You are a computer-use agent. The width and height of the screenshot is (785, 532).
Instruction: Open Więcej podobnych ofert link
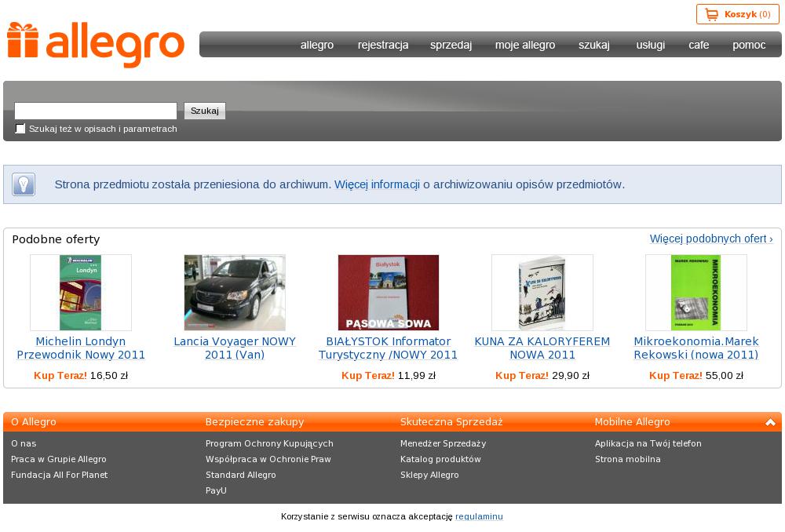[x=711, y=239]
